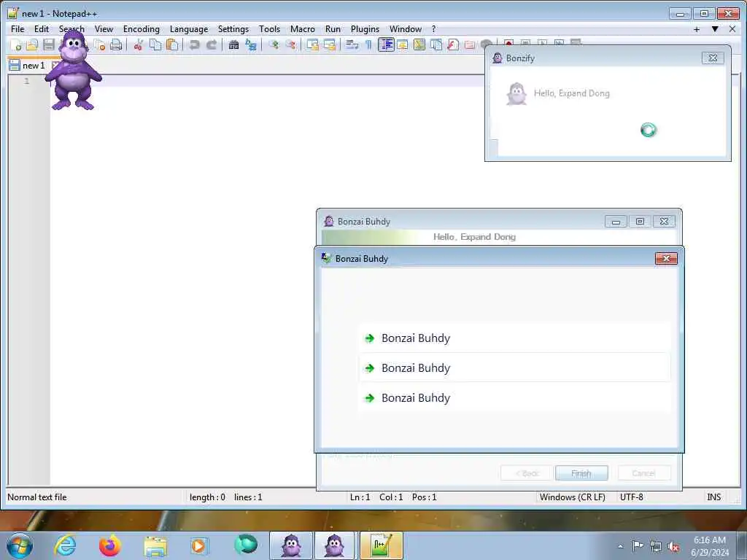Click the User Defined Language icon
The width and height of the screenshot is (747, 560).
point(403,44)
